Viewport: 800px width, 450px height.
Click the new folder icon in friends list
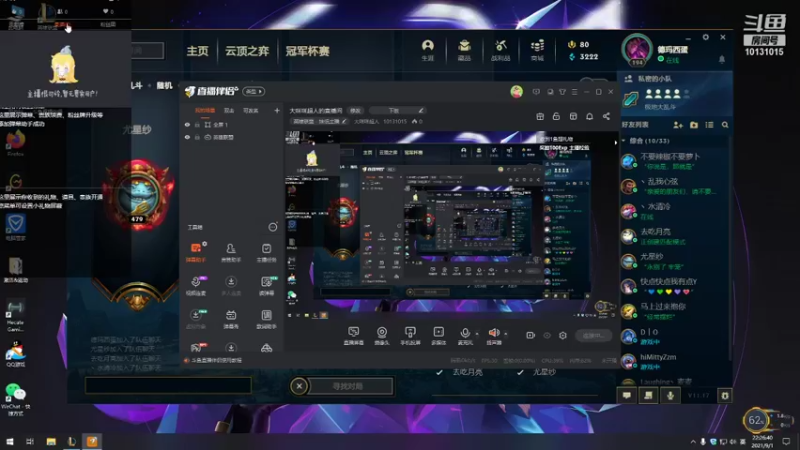[694, 125]
